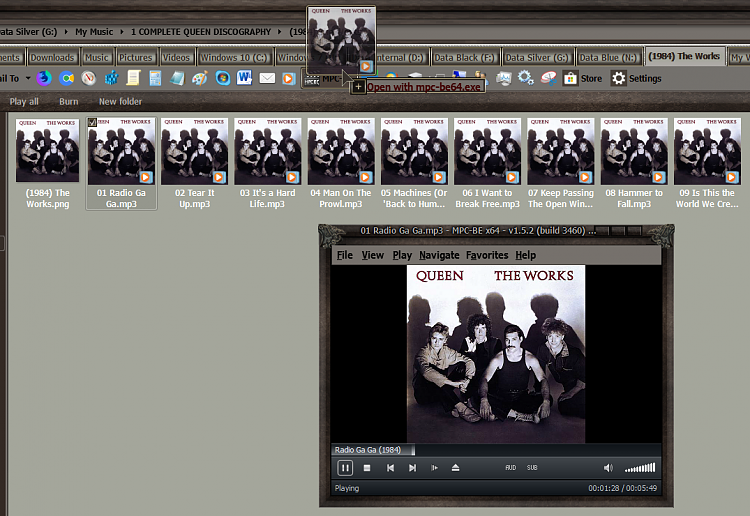Click the MPC-BE seek bar
750x516 pixels.
pos(496,450)
